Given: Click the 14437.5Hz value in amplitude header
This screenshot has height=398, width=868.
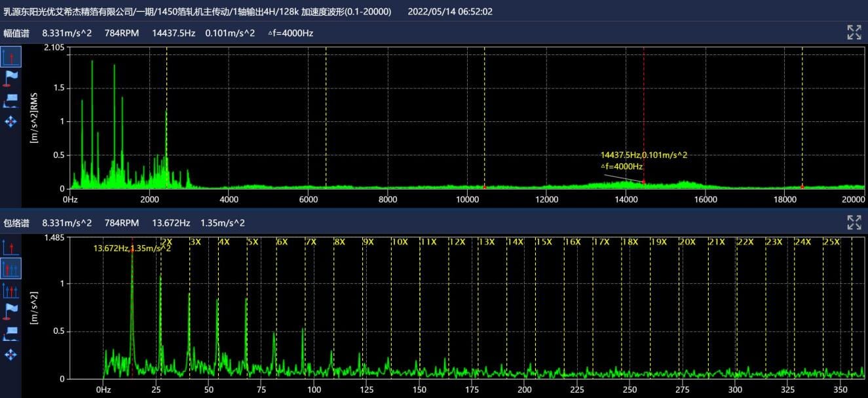Looking at the screenshot, I should click(174, 33).
